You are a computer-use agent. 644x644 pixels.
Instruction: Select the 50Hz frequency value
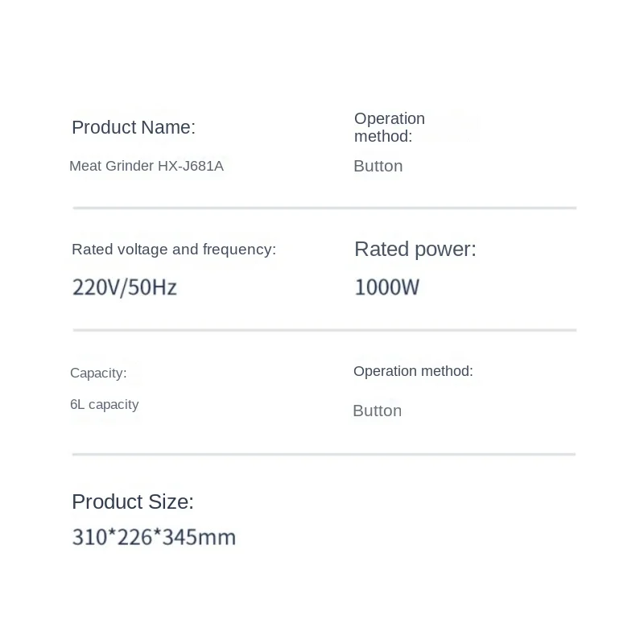152,287
